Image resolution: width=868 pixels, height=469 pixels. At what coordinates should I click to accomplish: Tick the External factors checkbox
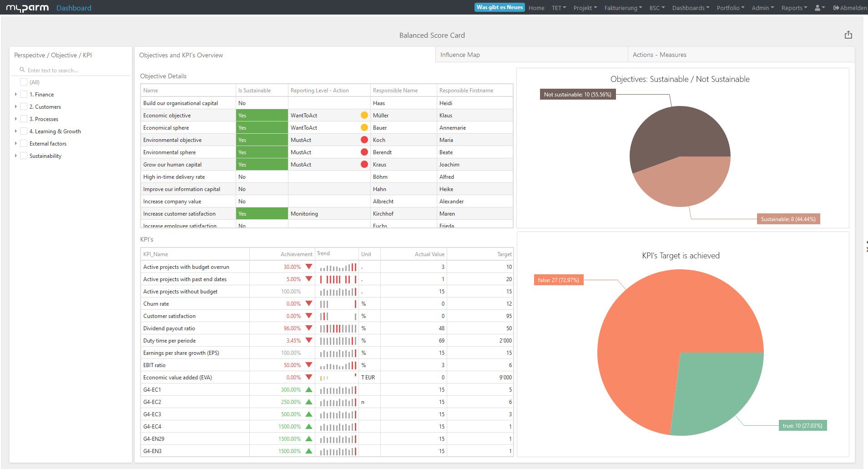[x=23, y=143]
